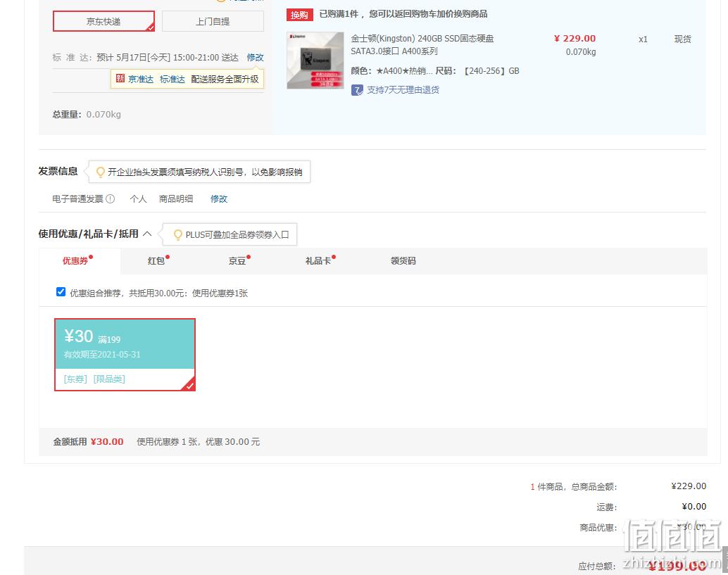This screenshot has width=728, height=575.
Task: Switch to the 红包 tab
Action: [x=156, y=261]
